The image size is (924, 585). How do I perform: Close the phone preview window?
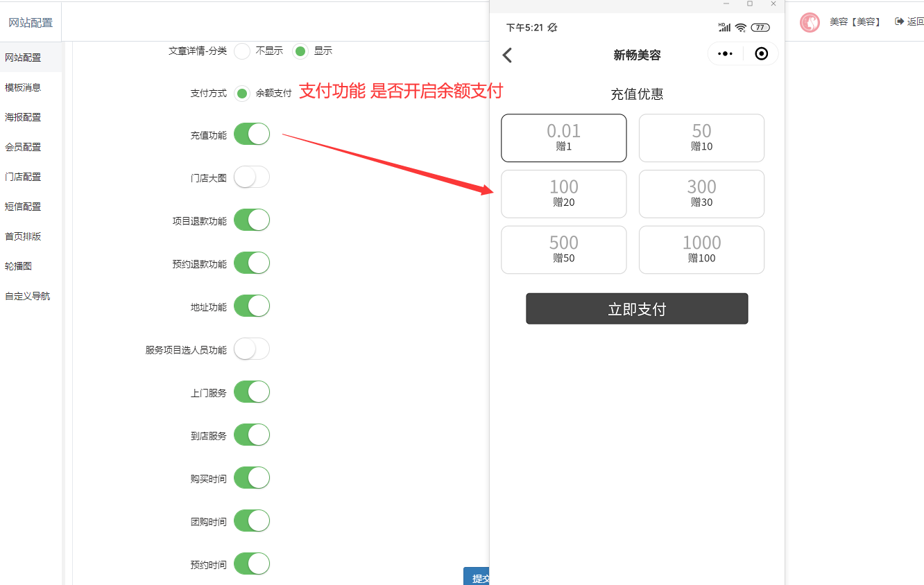[x=773, y=4]
